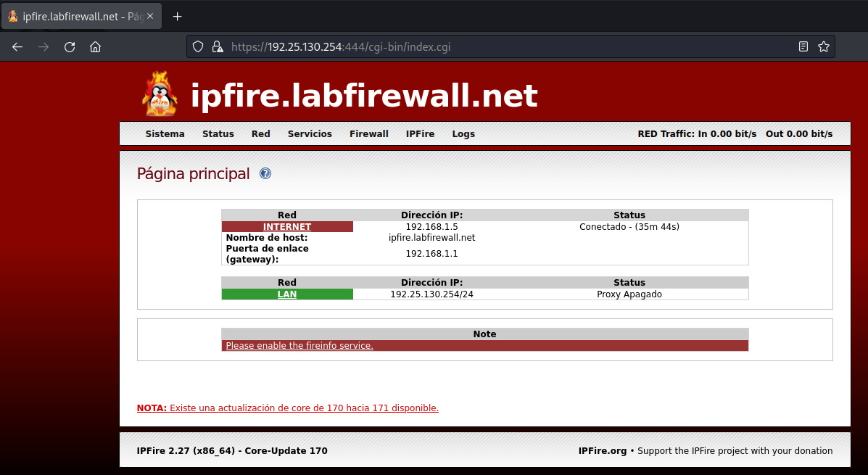
Task: Close the ipfire.labfirewall.net tab
Action: (150, 17)
